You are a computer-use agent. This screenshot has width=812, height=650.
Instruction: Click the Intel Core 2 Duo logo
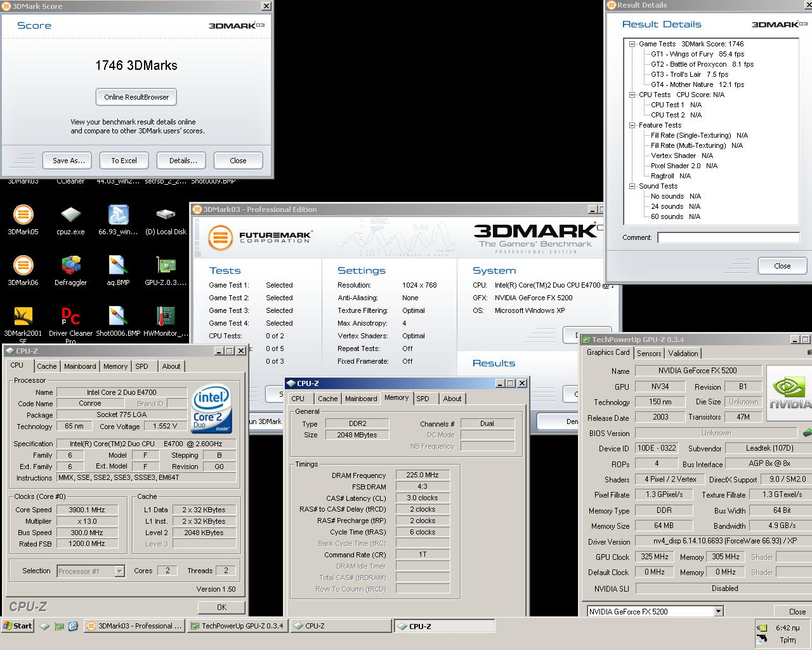click(211, 409)
